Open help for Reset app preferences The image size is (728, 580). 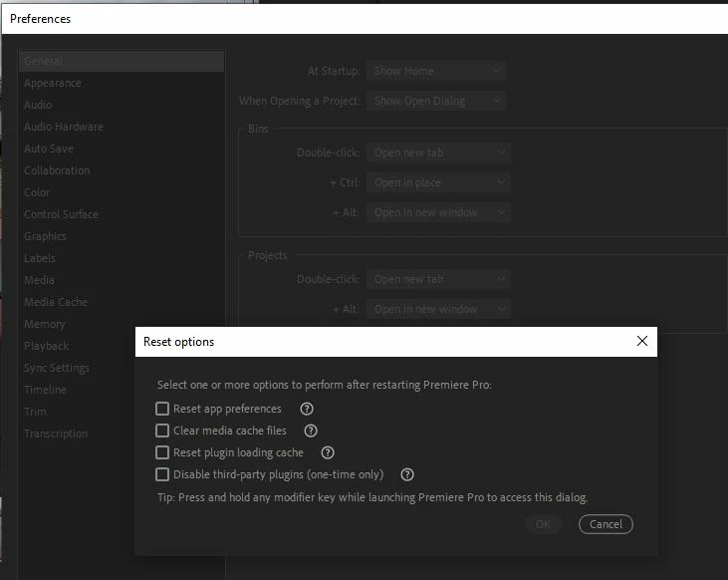[307, 409]
